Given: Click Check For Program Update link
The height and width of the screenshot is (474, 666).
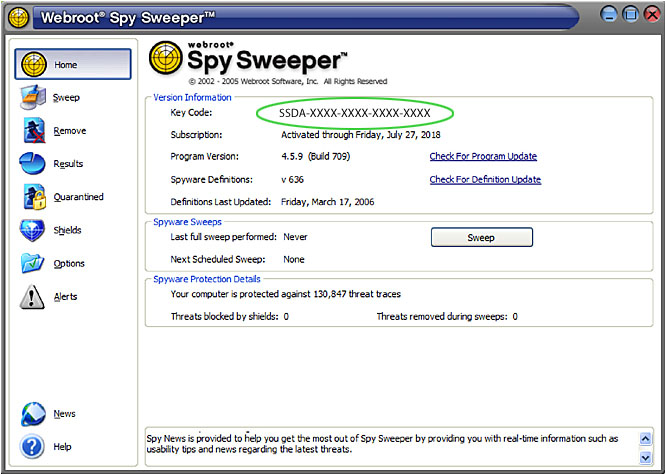Looking at the screenshot, I should click(x=483, y=156).
